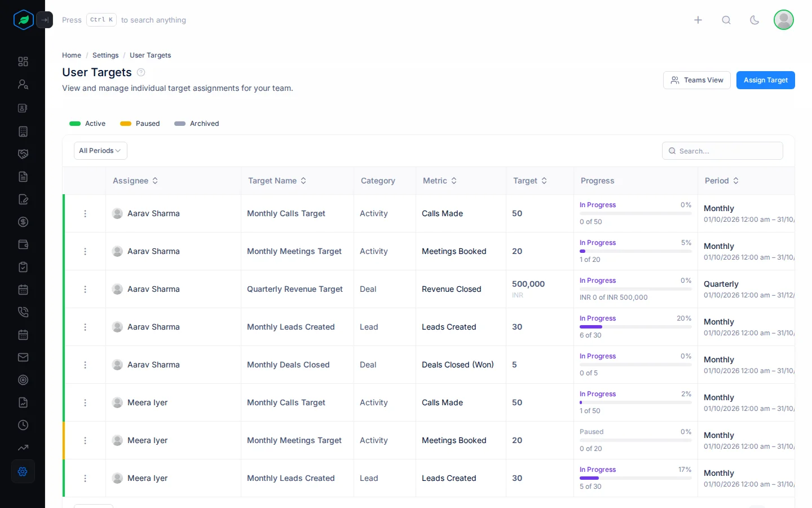The width and height of the screenshot is (812, 508).
Task: Focus the table Search input field
Action: [x=722, y=151]
